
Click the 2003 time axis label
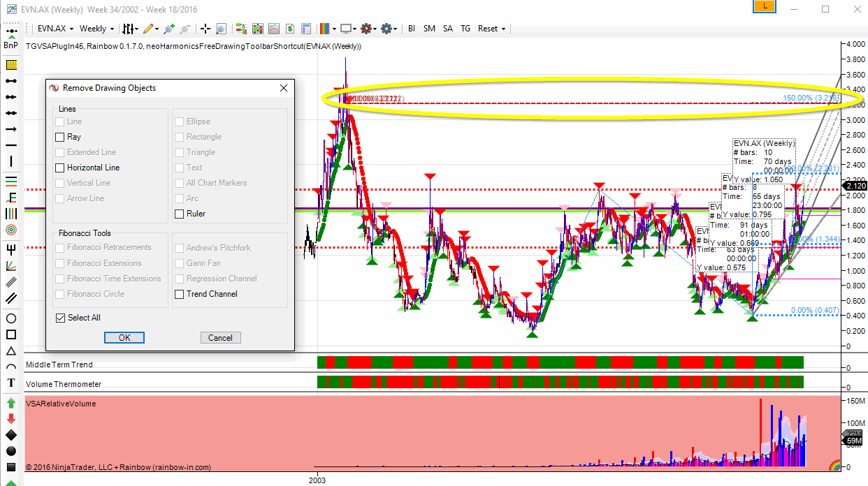tap(317, 480)
